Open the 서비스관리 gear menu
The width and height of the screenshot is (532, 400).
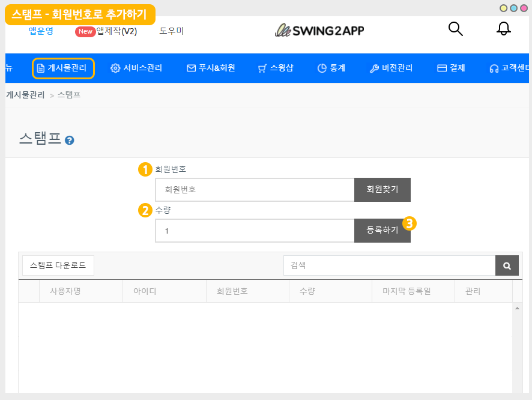tap(136, 68)
